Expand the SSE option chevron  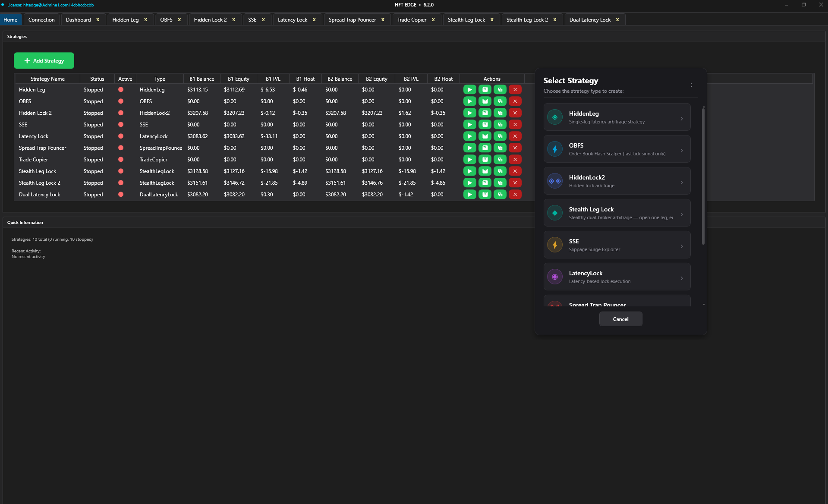[x=682, y=246]
